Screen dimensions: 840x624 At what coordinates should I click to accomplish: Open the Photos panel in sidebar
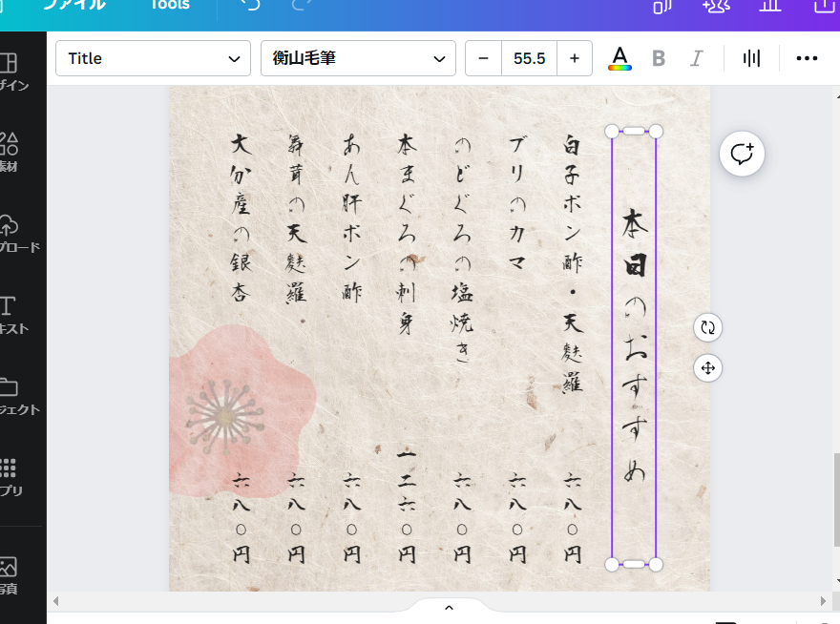tap(10, 575)
